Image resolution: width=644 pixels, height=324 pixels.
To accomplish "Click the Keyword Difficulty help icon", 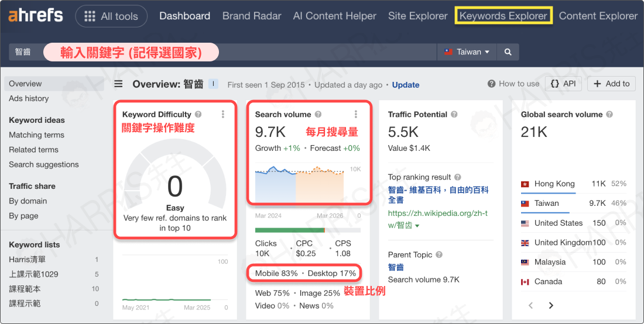I will pyautogui.click(x=198, y=115).
